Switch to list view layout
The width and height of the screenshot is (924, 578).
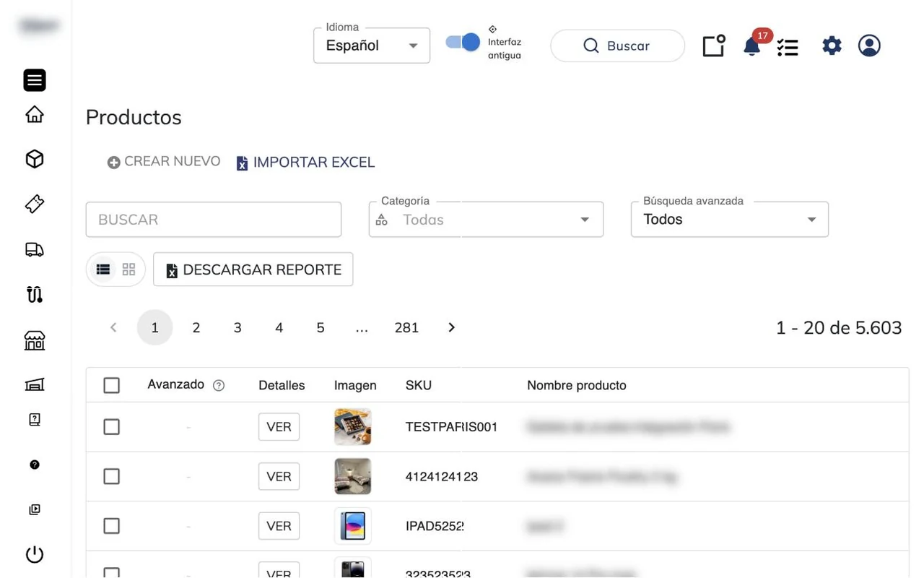point(103,269)
